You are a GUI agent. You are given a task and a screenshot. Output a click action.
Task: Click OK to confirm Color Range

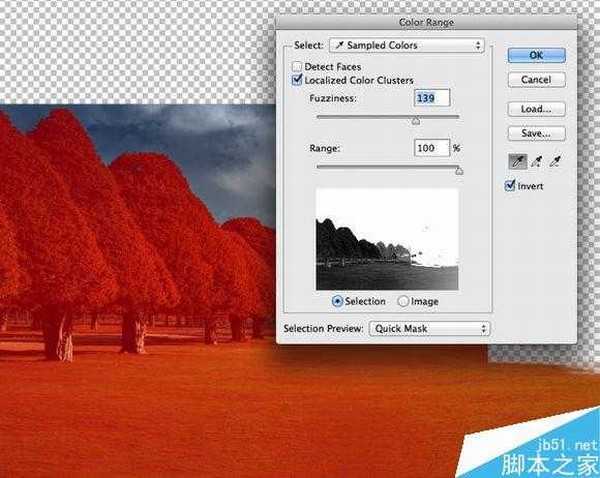pos(536,54)
